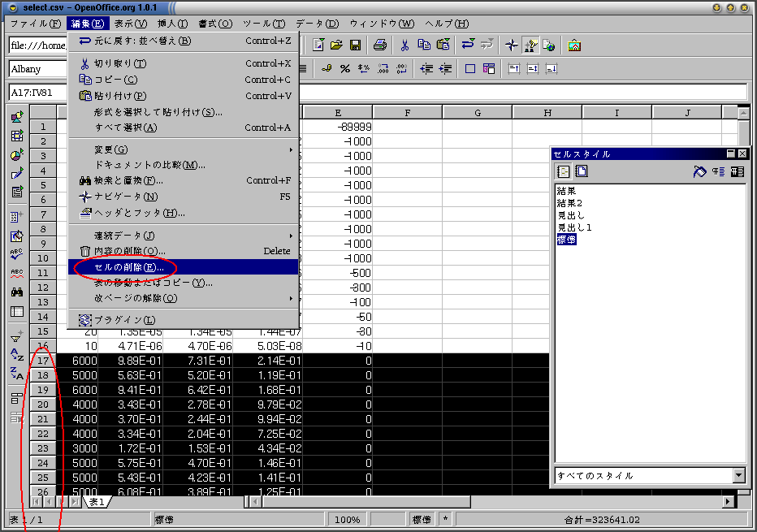Screen dimensions: 757x532
Task: Open the Navigator star icon in toolbar
Action: [x=511, y=45]
